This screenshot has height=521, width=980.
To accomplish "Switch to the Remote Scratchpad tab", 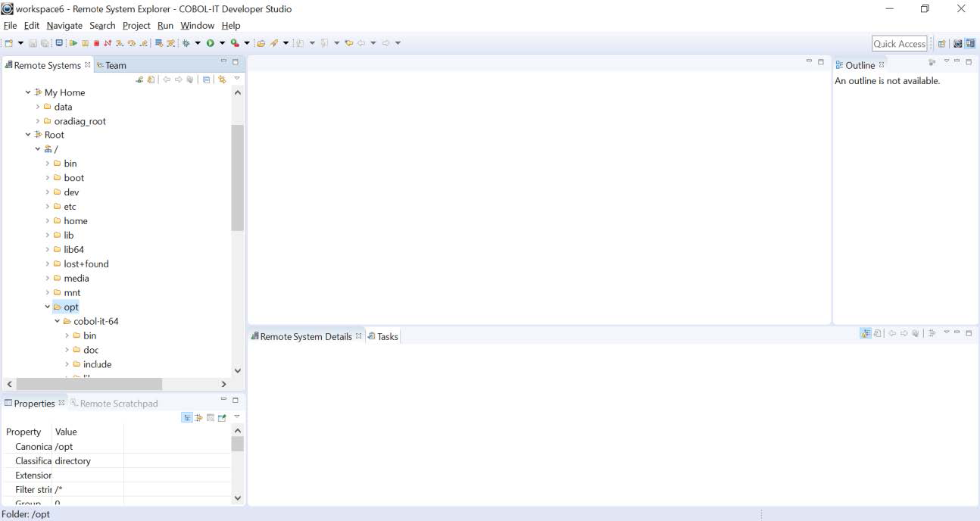I will (x=114, y=403).
